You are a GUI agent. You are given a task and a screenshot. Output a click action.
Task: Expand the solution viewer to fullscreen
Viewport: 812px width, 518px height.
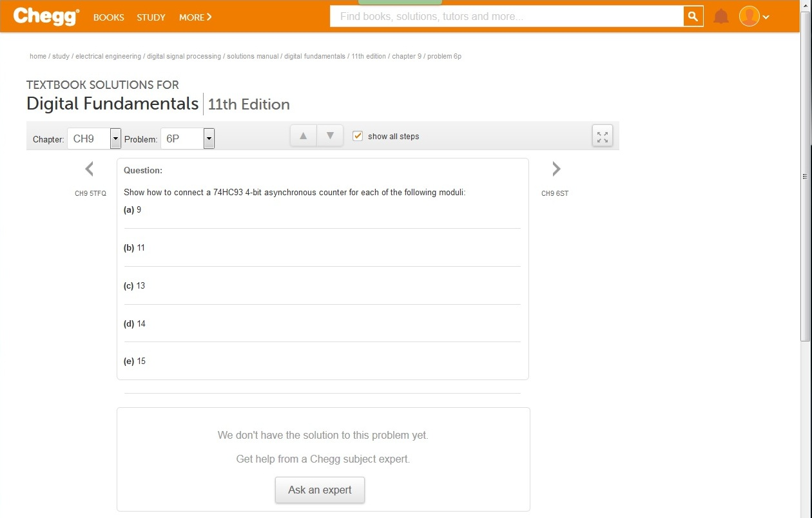tap(602, 136)
